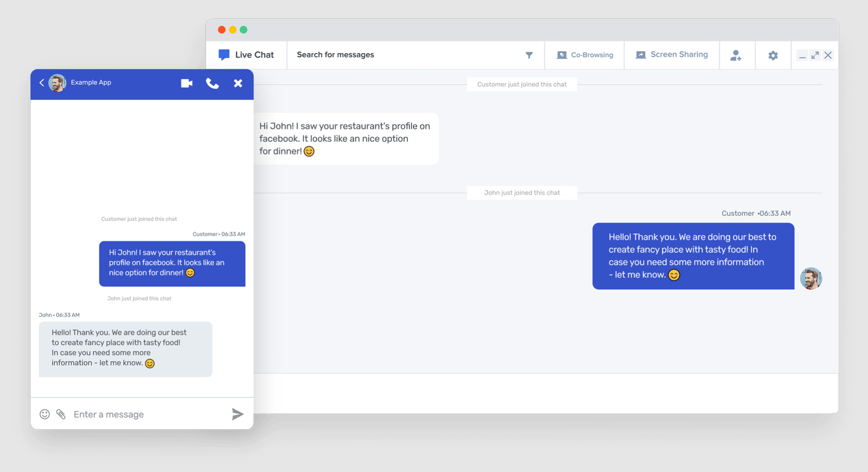Click the John 06:33 AM label in widget
This screenshot has height=472, width=868.
click(59, 315)
